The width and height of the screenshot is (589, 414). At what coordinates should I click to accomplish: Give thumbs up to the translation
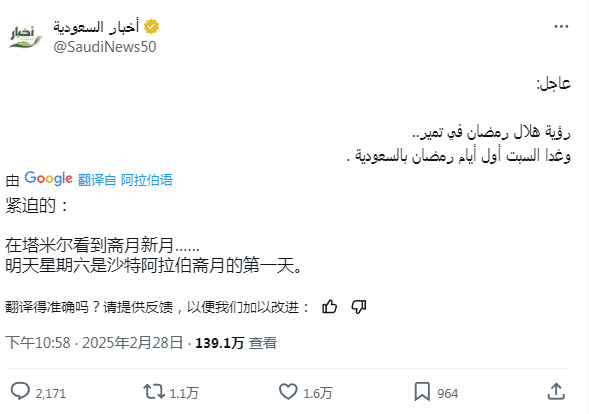(329, 307)
